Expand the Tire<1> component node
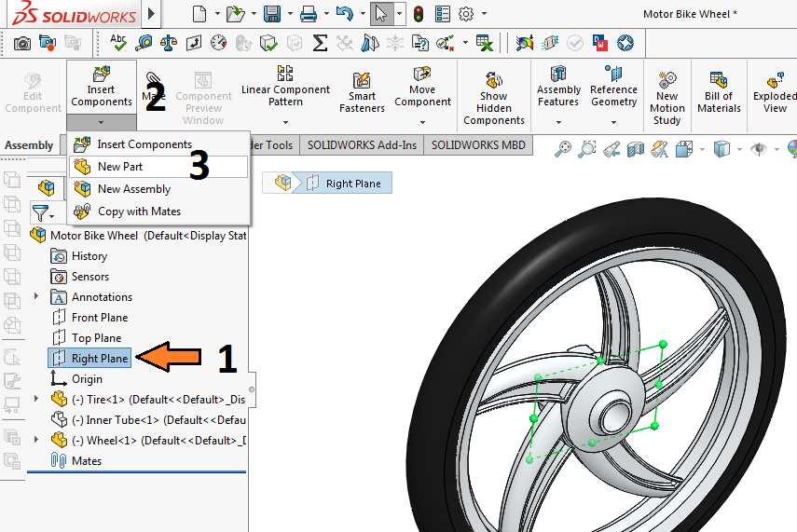797x532 pixels. pos(36,399)
